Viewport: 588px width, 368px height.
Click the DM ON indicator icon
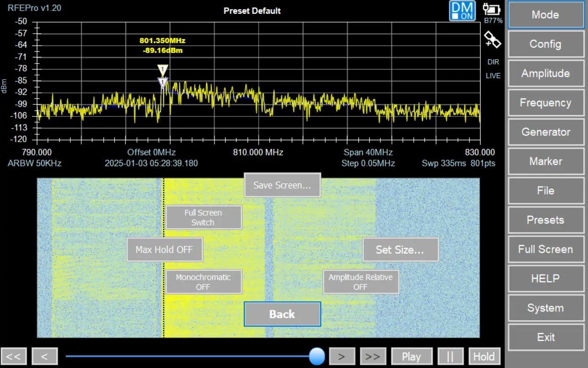462,11
